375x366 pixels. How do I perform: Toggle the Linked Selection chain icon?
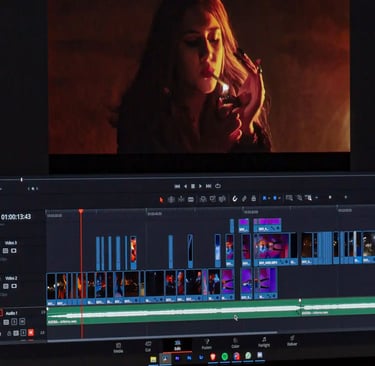[x=244, y=199]
